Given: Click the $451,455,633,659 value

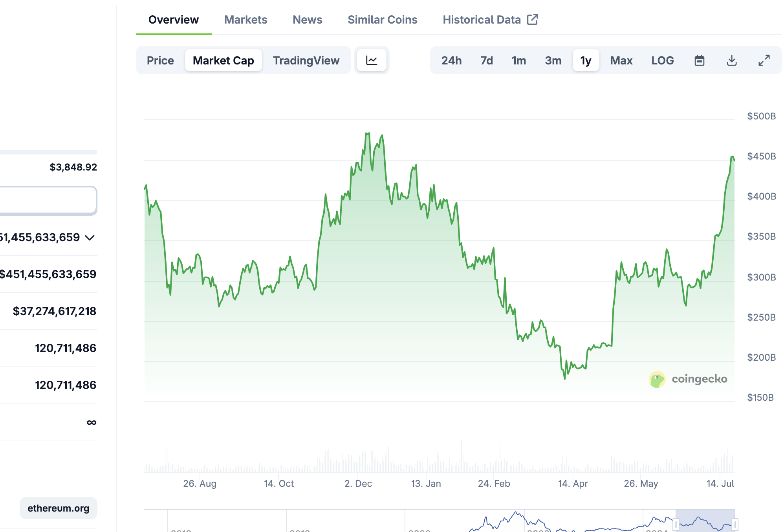Looking at the screenshot, I should (x=48, y=274).
